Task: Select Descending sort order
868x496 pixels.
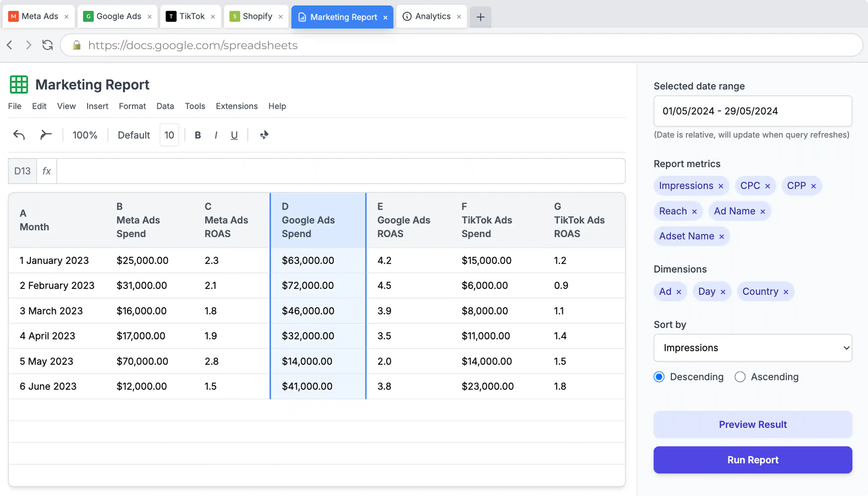Action: [659, 377]
